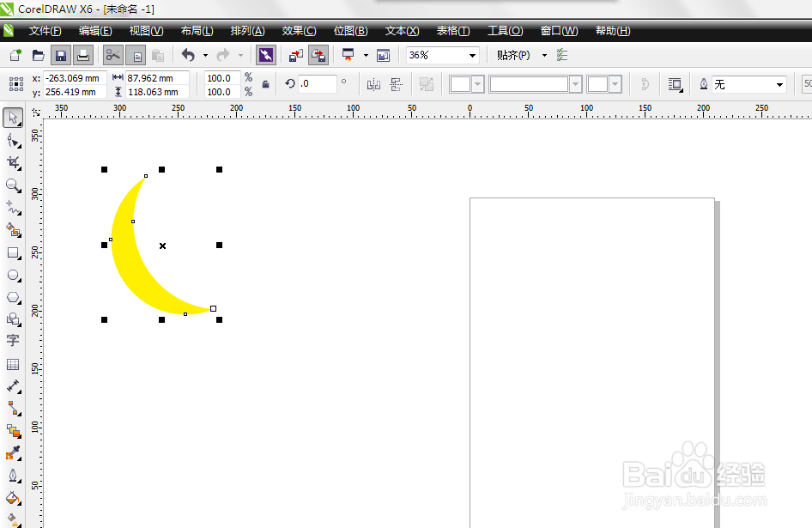Viewport: 812px width, 528px height.
Task: Toggle the lock ratio padlock
Action: point(266,84)
